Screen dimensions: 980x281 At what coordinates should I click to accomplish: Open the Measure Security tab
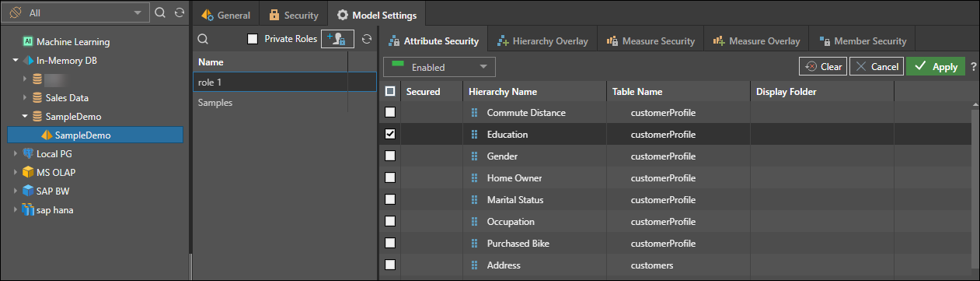[x=650, y=40]
